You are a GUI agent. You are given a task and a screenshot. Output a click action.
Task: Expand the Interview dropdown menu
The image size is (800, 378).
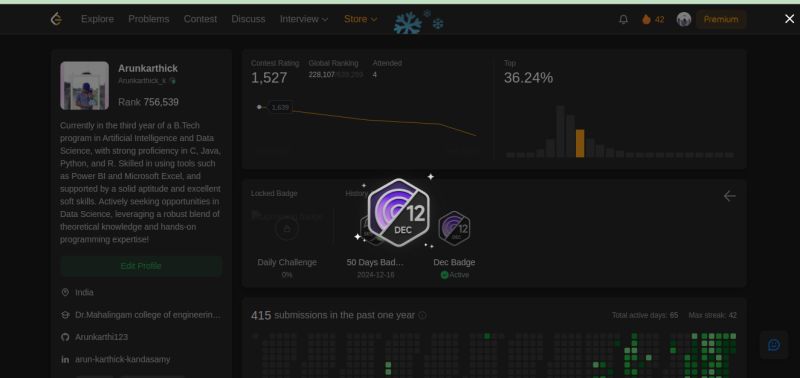pos(304,19)
